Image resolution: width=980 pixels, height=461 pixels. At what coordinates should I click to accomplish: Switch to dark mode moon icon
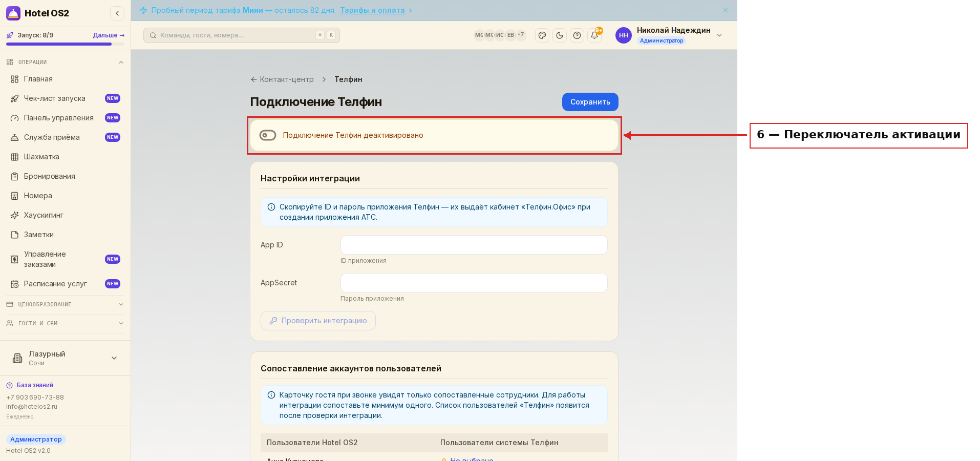click(560, 35)
